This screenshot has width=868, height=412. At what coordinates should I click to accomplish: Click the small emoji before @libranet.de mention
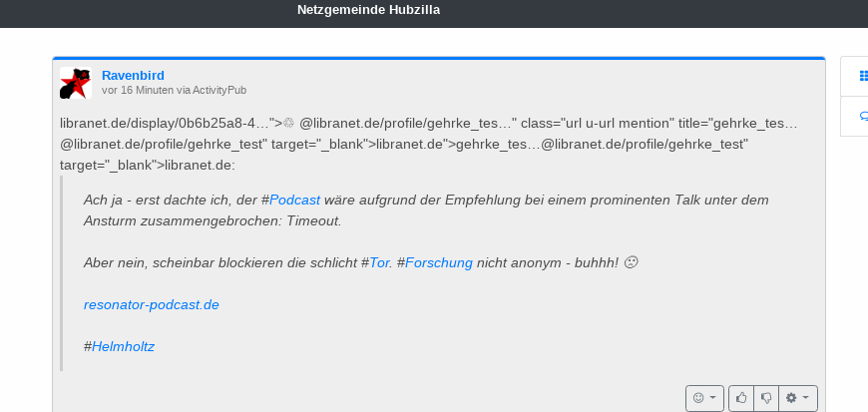pos(289,124)
